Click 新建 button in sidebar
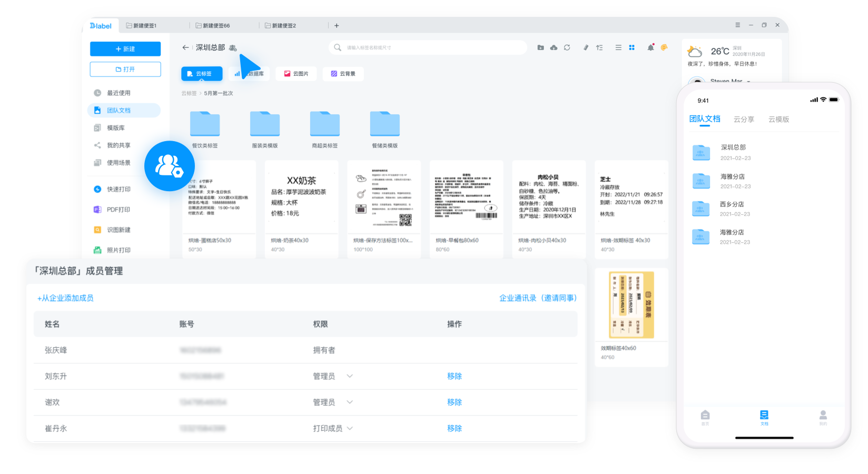 [125, 49]
